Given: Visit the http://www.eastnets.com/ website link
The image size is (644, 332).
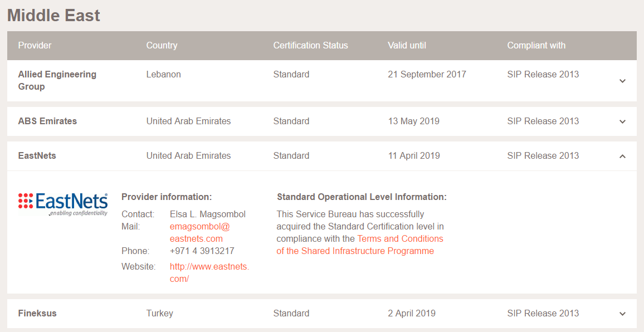Looking at the screenshot, I should 209,272.
